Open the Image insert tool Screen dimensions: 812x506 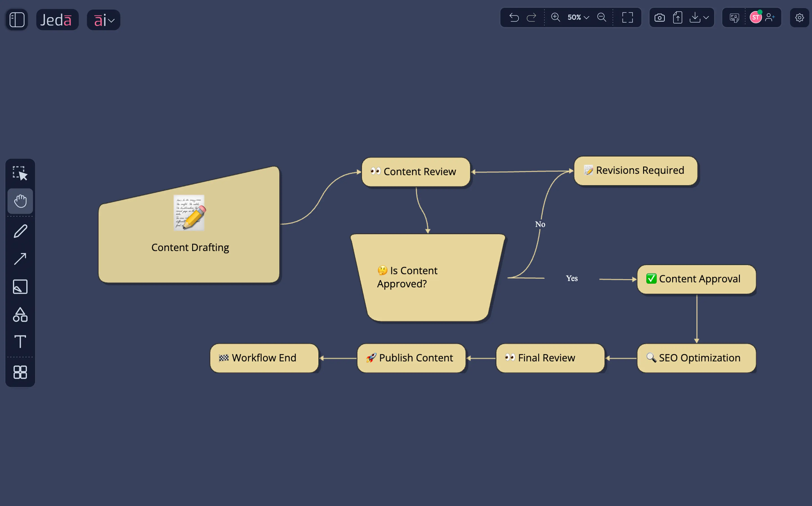20,287
